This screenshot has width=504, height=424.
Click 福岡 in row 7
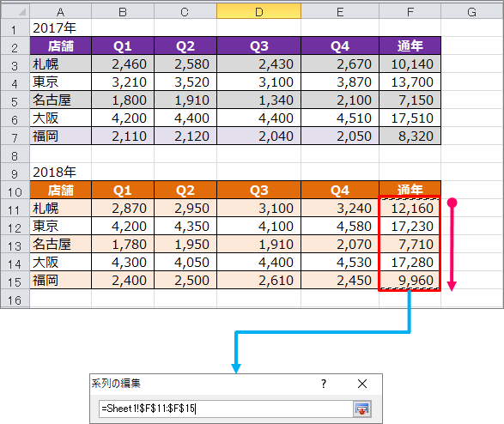point(60,136)
